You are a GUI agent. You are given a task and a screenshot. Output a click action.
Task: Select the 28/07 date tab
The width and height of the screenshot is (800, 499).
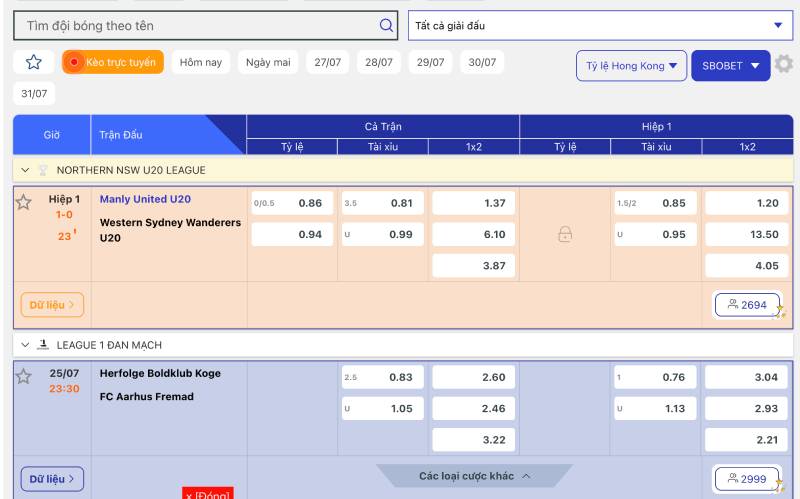pyautogui.click(x=379, y=63)
